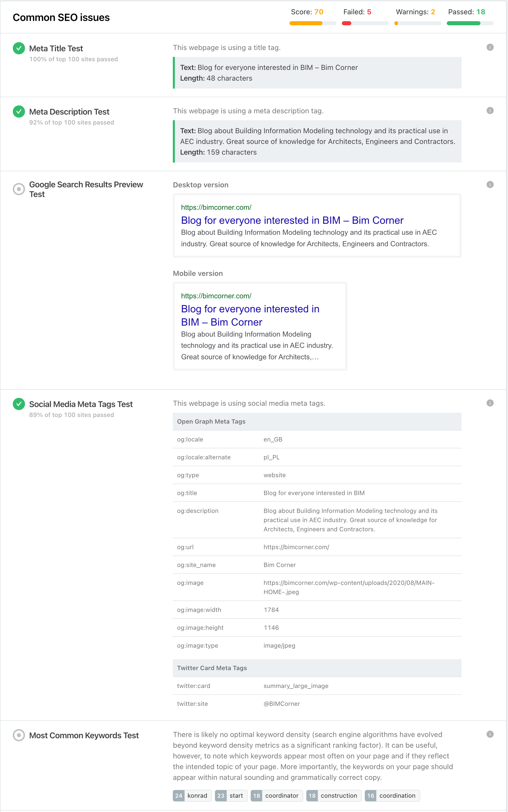Select the Warnings: 2 filter
The image size is (508, 812).
point(415,12)
